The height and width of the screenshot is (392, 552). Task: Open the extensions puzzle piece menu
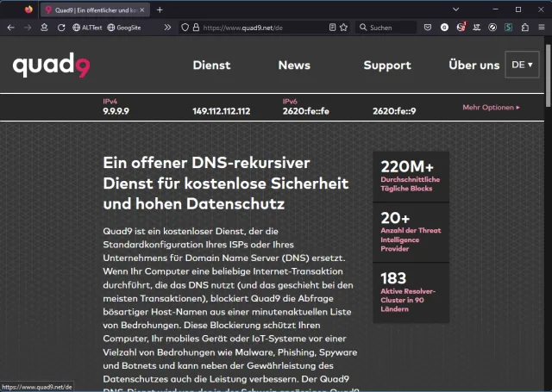pyautogui.click(x=525, y=28)
